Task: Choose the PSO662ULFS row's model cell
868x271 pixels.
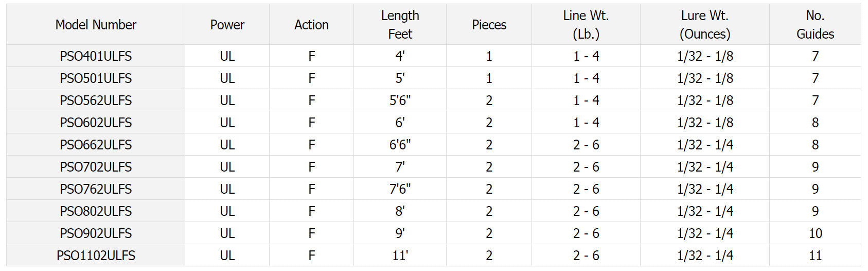Action: click(96, 145)
